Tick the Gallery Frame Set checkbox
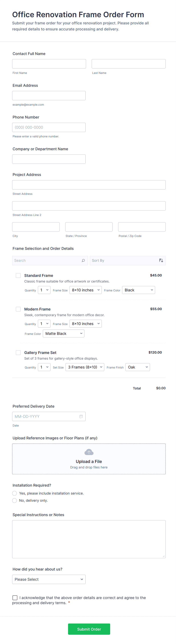Viewport: 176px width, 644px height. [18, 353]
